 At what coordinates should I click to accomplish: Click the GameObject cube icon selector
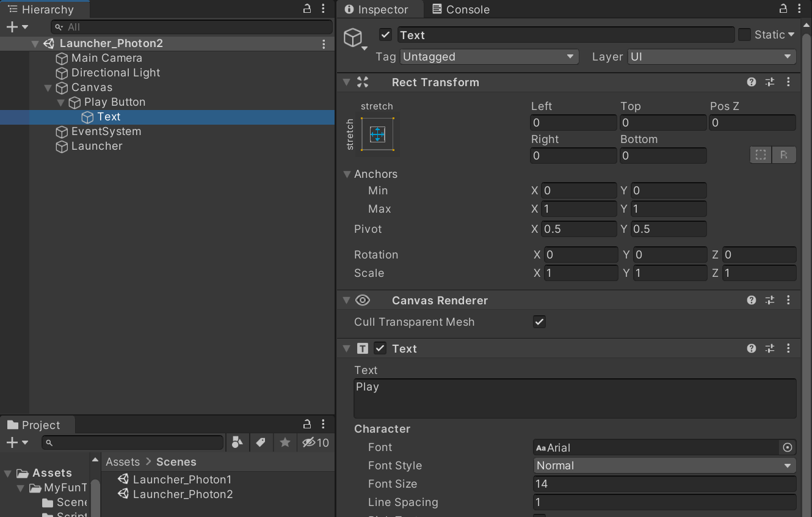click(x=354, y=38)
